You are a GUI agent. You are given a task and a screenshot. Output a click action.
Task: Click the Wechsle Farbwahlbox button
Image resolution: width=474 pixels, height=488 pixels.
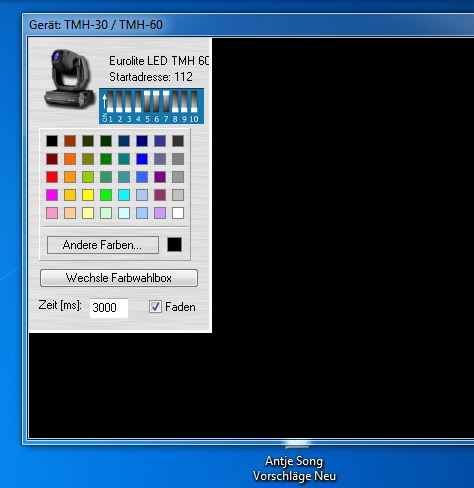point(119,278)
